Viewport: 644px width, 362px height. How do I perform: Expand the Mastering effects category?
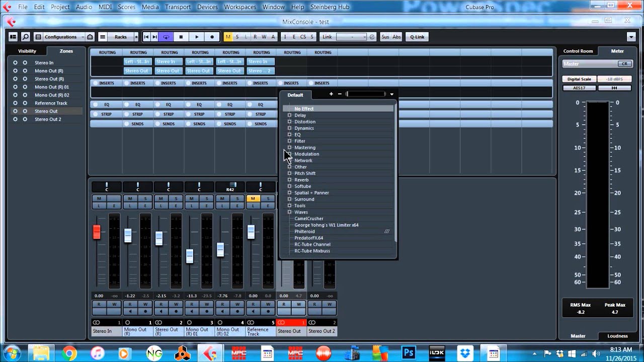(x=290, y=147)
